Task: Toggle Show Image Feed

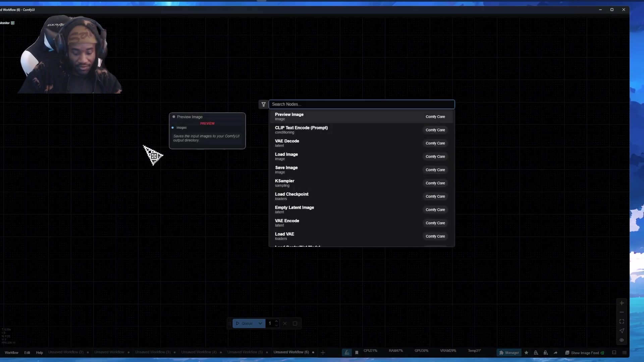Action: (x=584, y=353)
